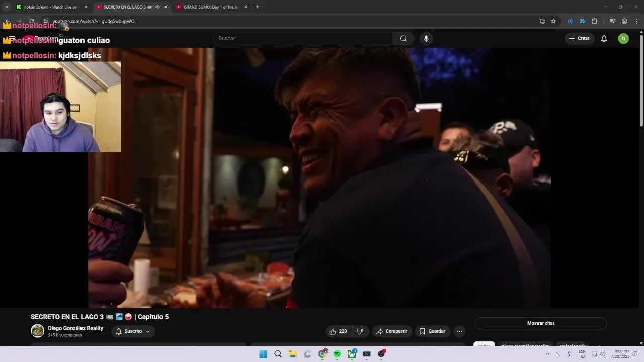The width and height of the screenshot is (644, 362).
Task: Open the Suscrito notification dropdown
Action: coord(133,331)
